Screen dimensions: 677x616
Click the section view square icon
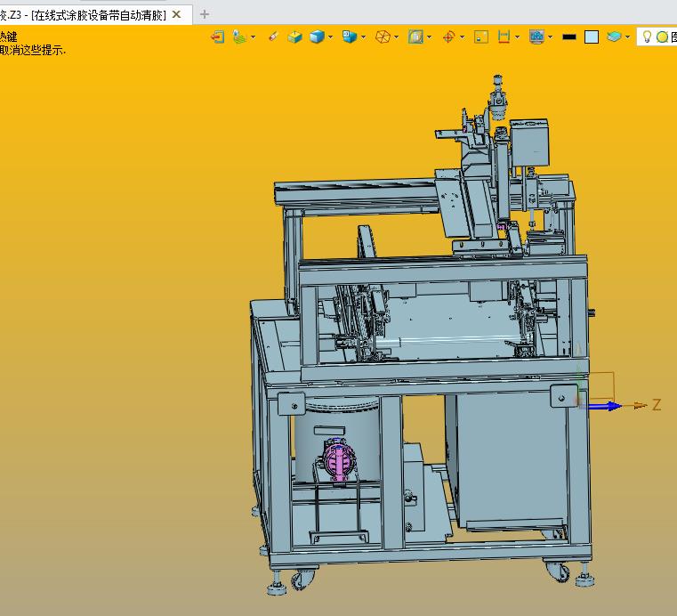pos(415,37)
